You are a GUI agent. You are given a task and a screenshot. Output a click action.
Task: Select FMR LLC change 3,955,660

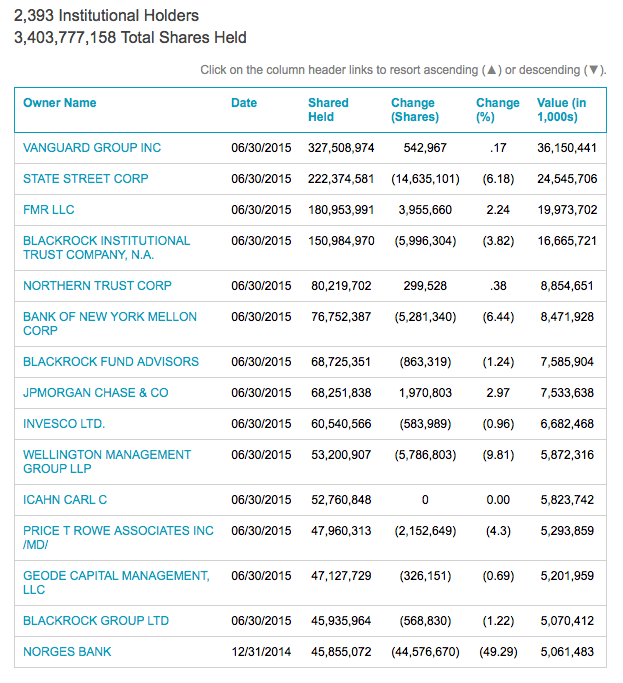[425, 210]
